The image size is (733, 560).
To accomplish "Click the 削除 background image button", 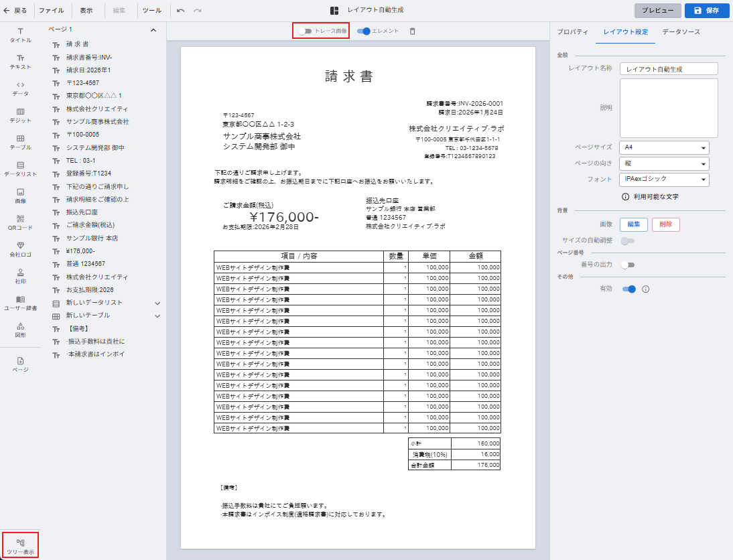I will point(665,224).
